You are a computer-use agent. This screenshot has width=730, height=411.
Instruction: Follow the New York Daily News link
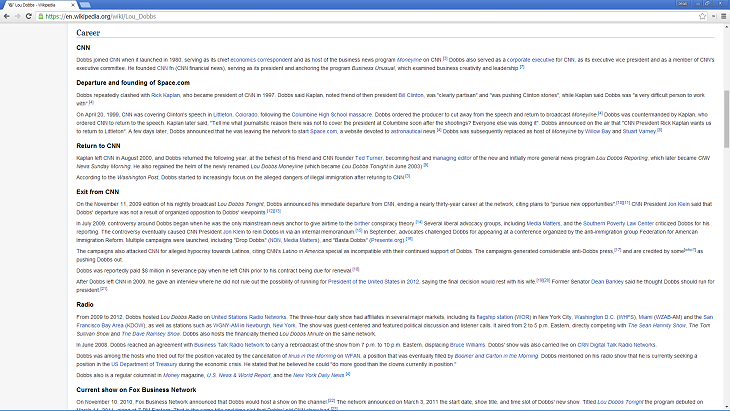coord(318,376)
